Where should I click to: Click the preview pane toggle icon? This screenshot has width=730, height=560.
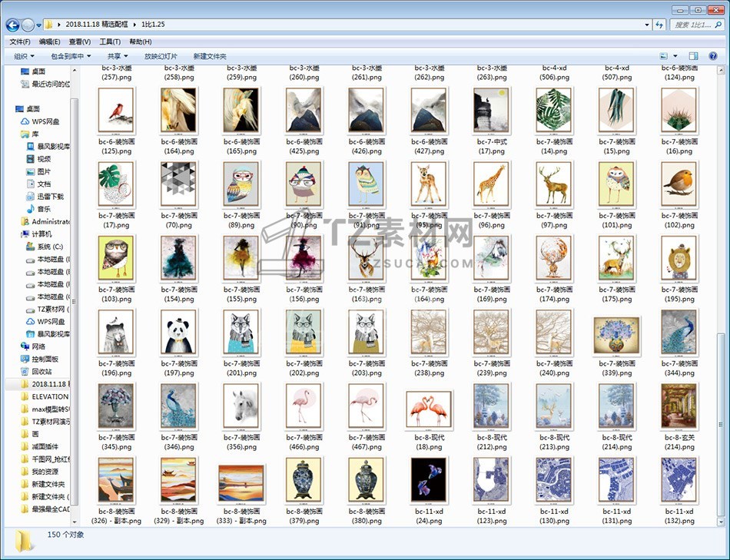tap(693, 56)
